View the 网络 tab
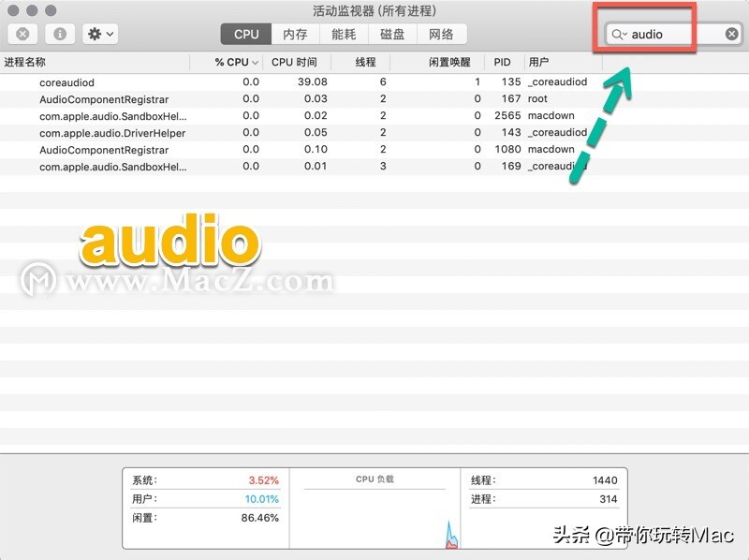This screenshot has height=560, width=749. pyautogui.click(x=443, y=34)
